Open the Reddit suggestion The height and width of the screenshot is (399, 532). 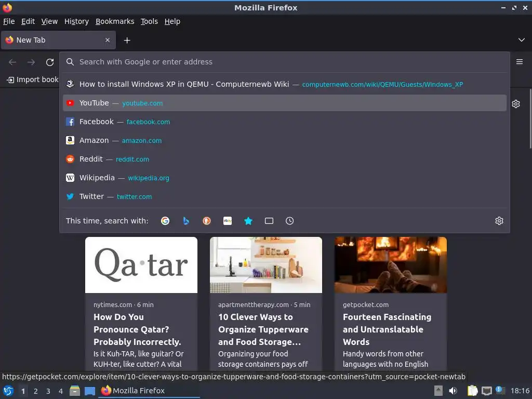[x=284, y=159]
